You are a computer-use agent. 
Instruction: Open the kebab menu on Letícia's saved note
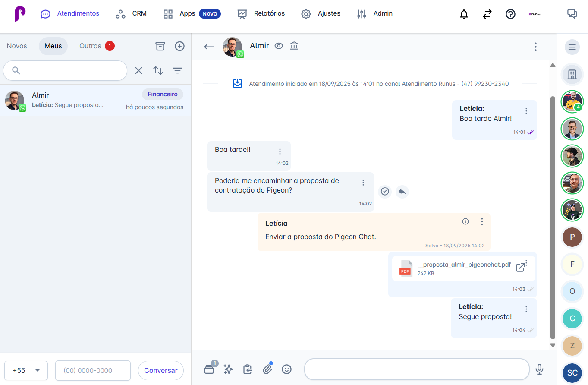(482, 221)
